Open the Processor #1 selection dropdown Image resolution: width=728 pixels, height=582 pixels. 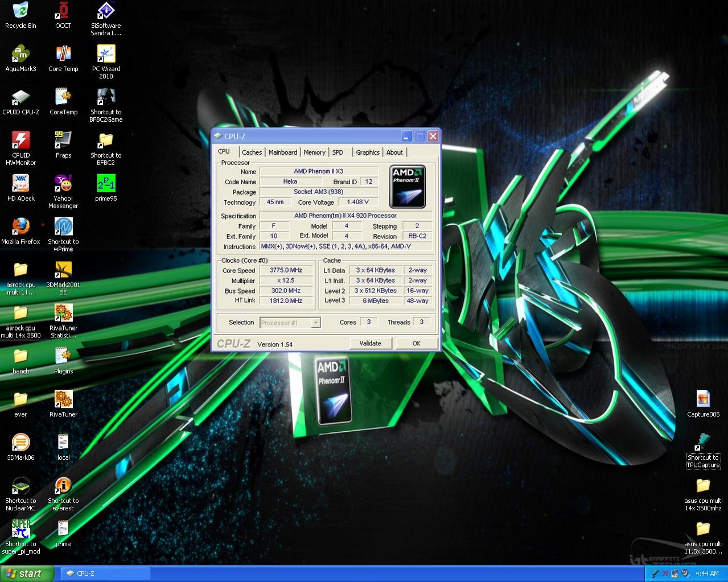[290, 323]
